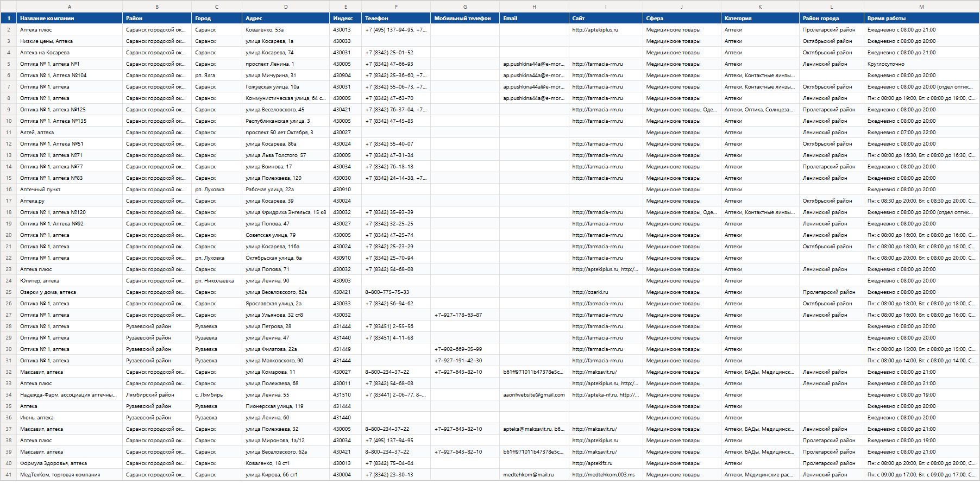Select the "Гожувская улица, 10а" address cell
Image resolution: width=980 pixels, height=490 pixels.
pos(286,86)
